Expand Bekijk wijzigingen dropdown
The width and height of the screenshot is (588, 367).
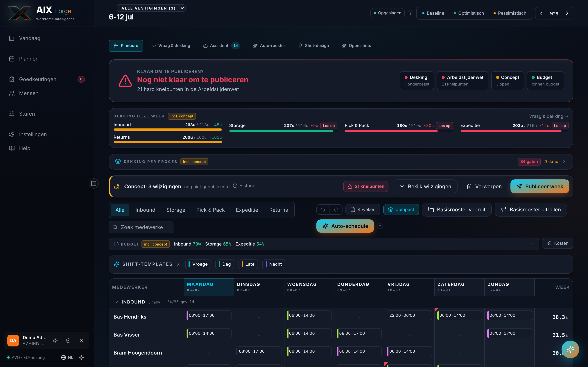point(425,186)
